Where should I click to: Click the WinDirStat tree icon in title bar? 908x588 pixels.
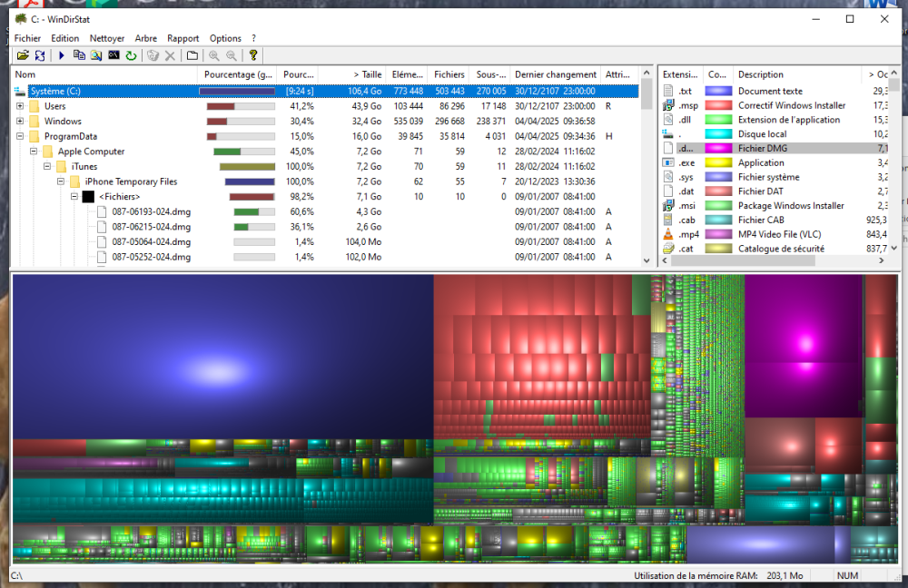pyautogui.click(x=21, y=19)
